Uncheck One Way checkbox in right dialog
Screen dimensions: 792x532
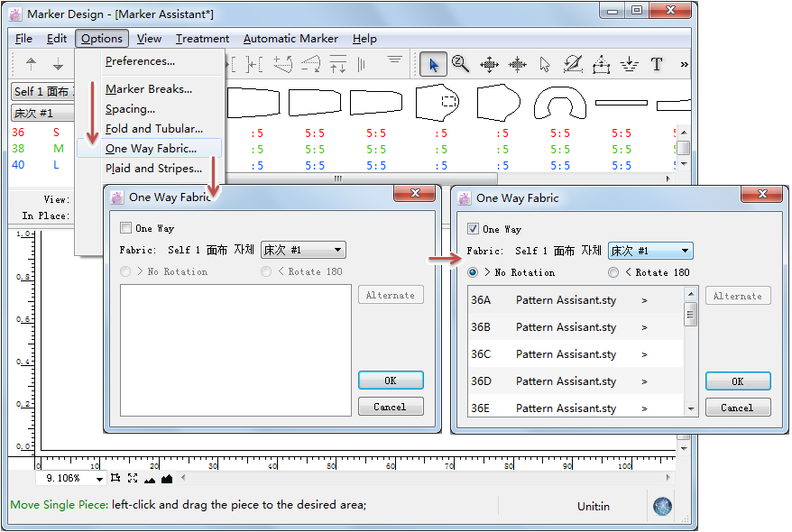coord(473,229)
